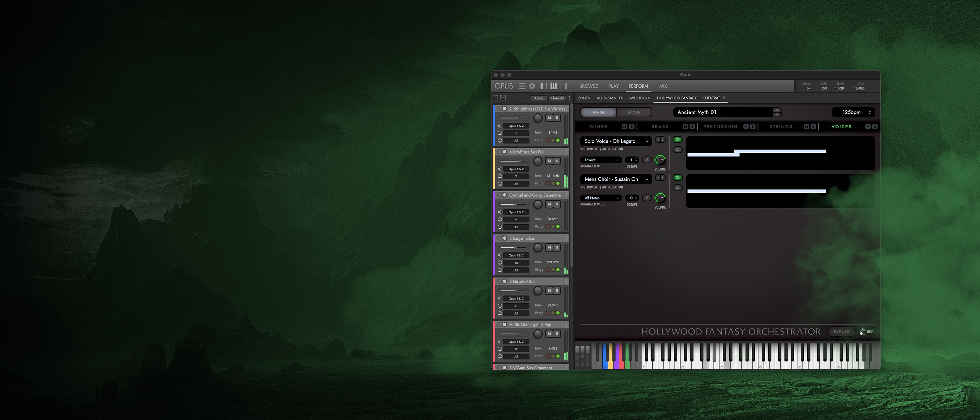Image resolution: width=980 pixels, height=420 pixels.
Task: Toggle the left sidebar panel icon
Action: [544, 86]
